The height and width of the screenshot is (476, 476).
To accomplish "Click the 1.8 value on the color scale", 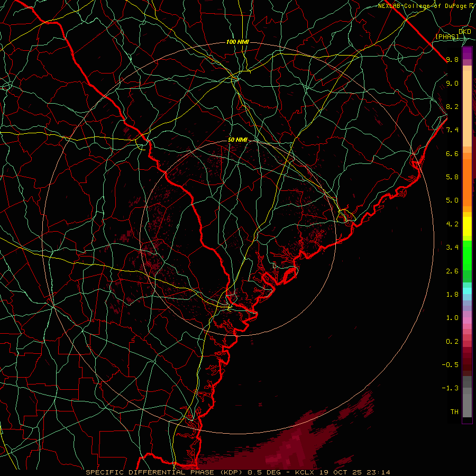I will coord(452,295).
